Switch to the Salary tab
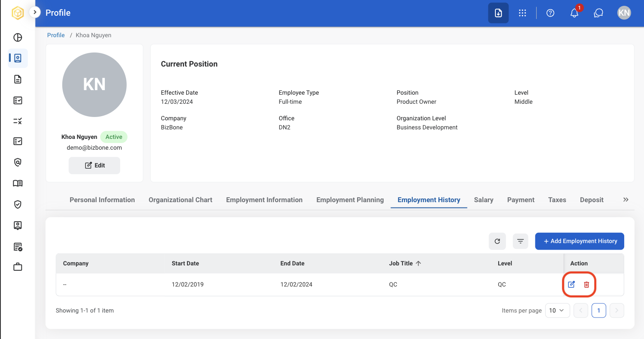Viewport: 644px width, 339px height. click(483, 200)
